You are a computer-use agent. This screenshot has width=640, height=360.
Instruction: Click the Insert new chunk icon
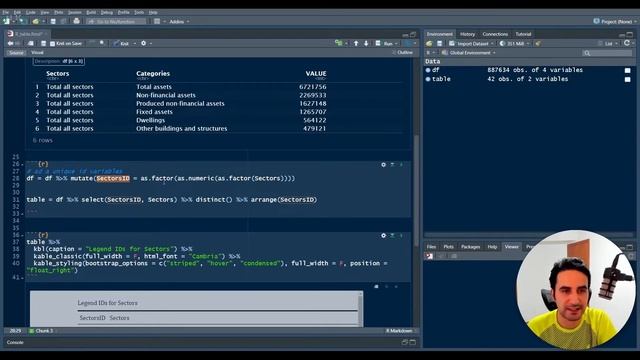coord(339,43)
